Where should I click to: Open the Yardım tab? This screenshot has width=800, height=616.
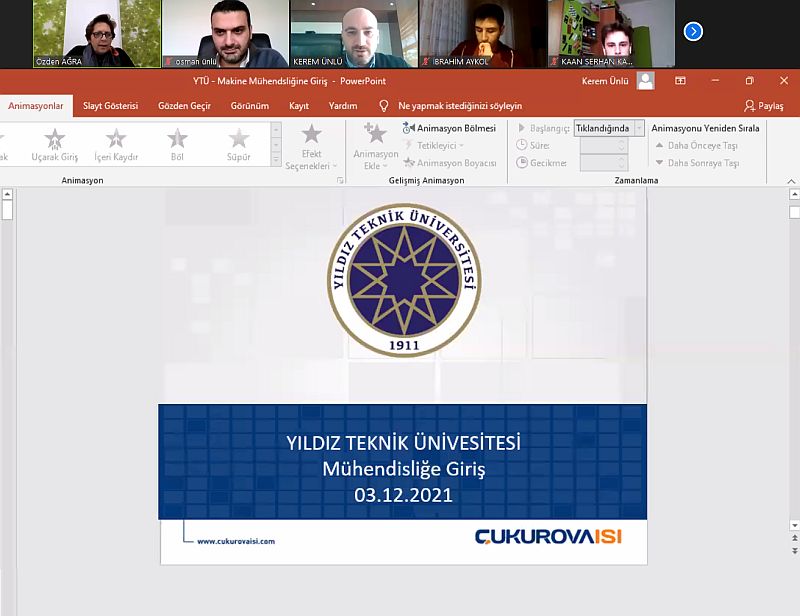tap(343, 106)
